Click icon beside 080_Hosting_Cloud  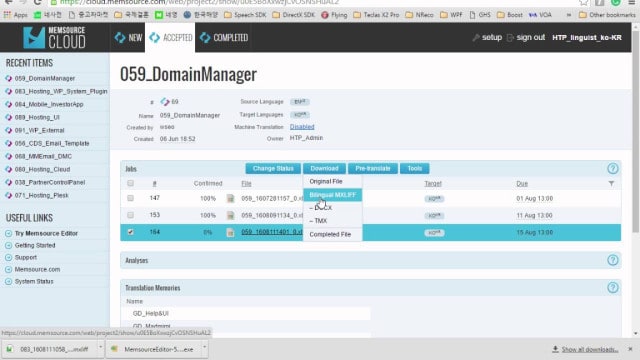click(x=9, y=169)
